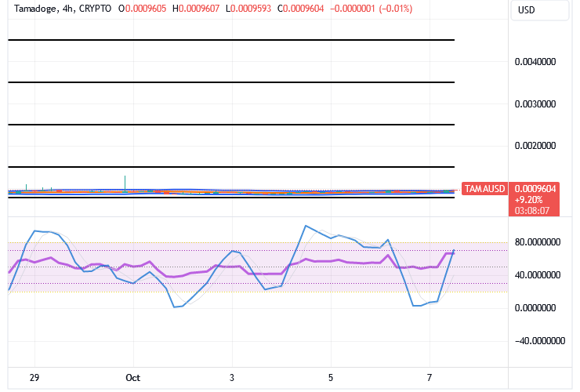
Task: Click the 5 date label on time axis
Action: pos(330,378)
